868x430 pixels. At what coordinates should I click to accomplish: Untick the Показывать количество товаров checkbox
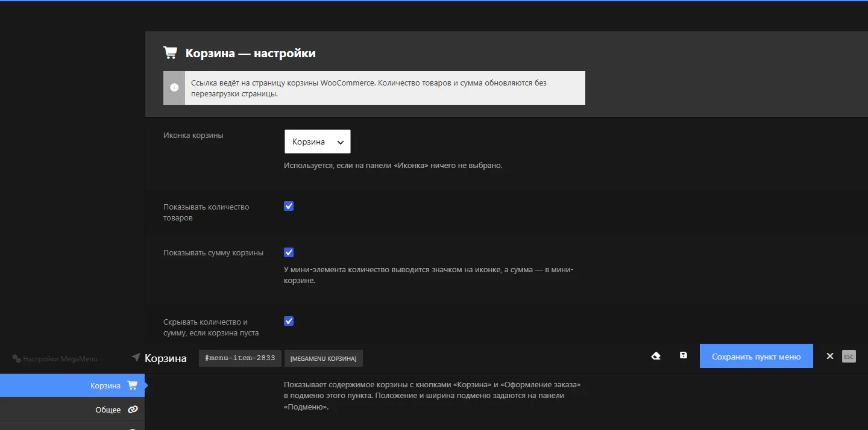289,206
